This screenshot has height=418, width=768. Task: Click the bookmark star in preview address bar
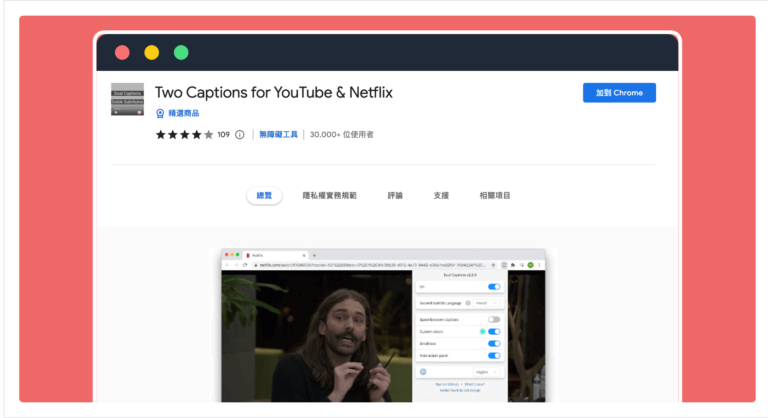(x=493, y=265)
